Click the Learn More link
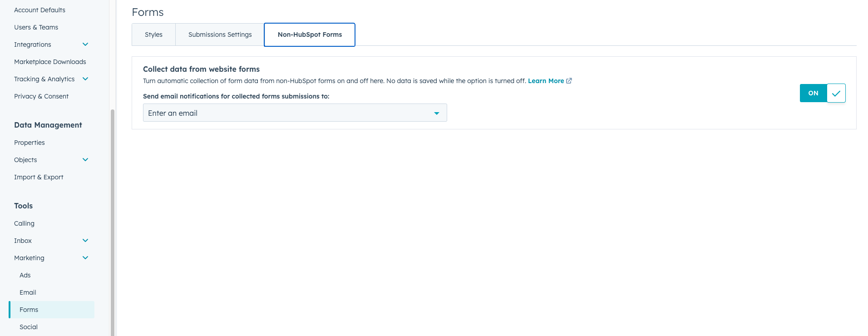This screenshot has width=868, height=336. pos(545,80)
